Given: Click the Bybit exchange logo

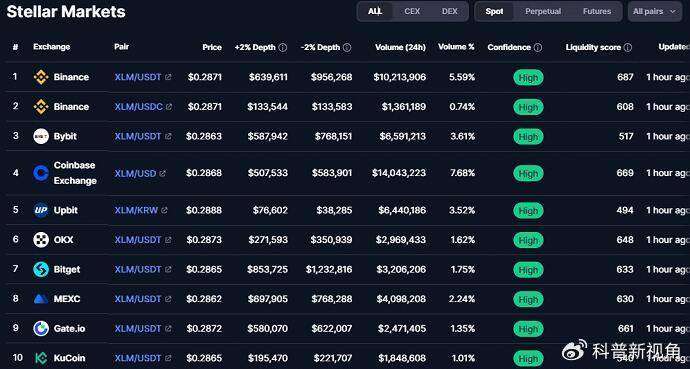Looking at the screenshot, I should [x=41, y=136].
